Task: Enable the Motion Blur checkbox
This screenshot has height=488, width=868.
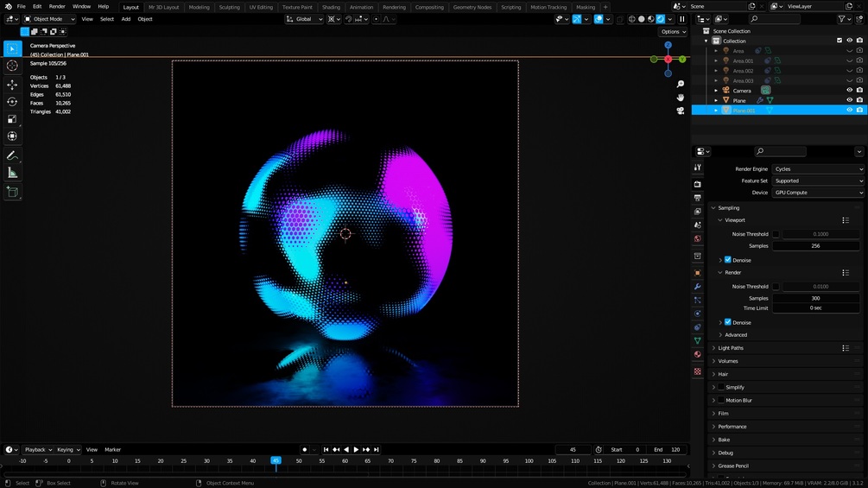Action: (721, 400)
